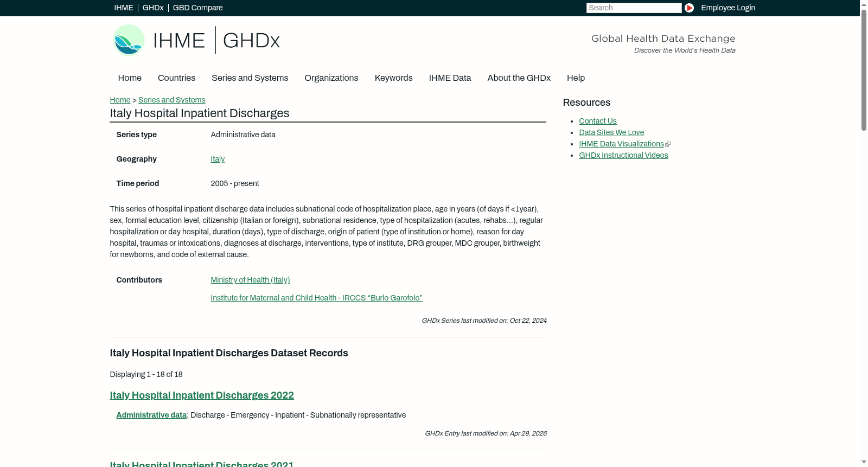Viewport: 868px width, 467px height.
Task: Click 'Italy Hospital Inpatient Discharges Dataset Records' heading
Action: [229, 353]
